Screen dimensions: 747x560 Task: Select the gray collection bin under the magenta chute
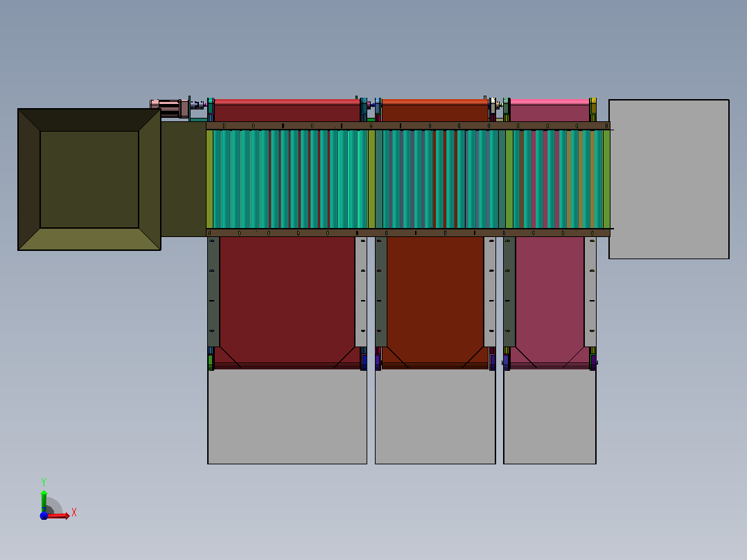pos(550,417)
